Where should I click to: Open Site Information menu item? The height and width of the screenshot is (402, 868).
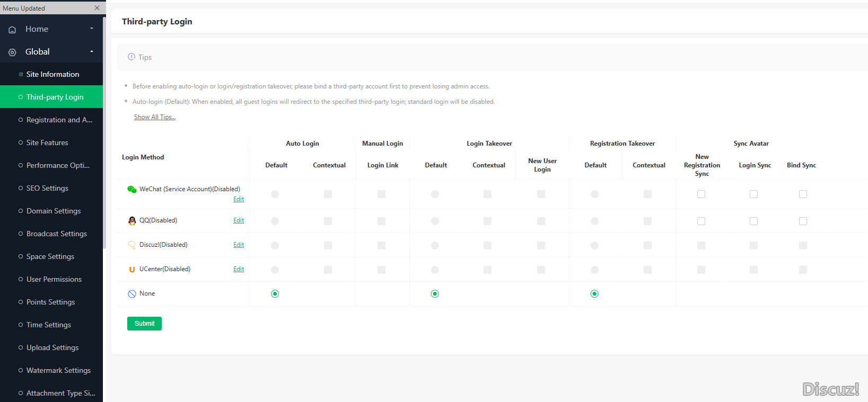52,74
